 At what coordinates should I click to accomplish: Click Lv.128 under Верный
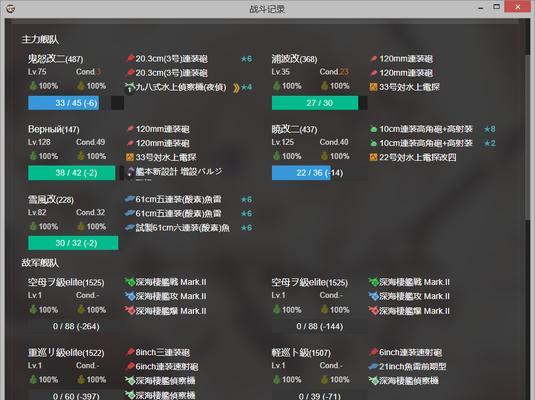39,142
